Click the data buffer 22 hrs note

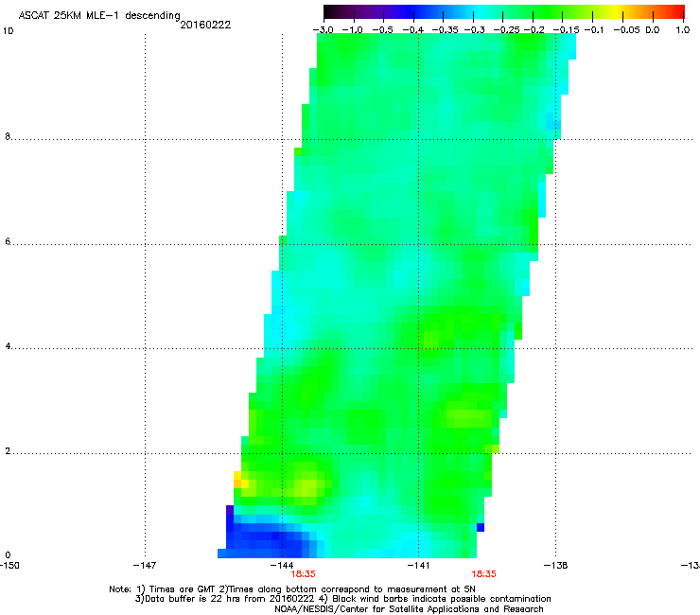[x=342, y=599]
